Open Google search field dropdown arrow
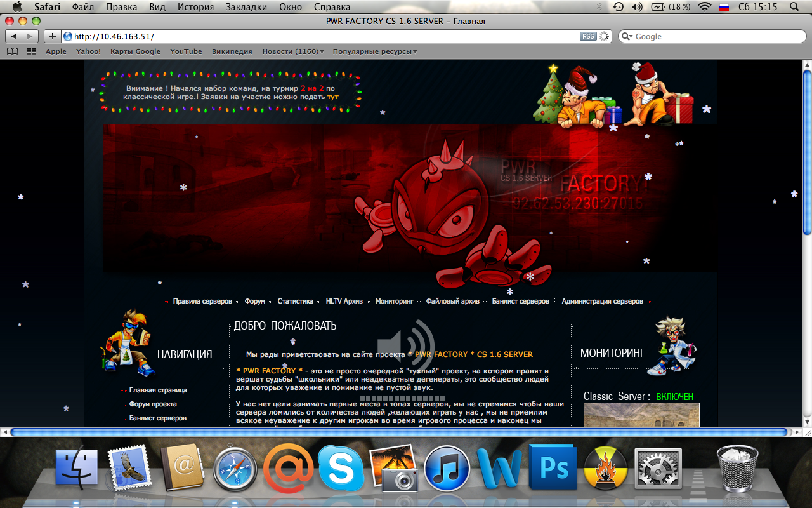The width and height of the screenshot is (812, 508). pos(628,37)
